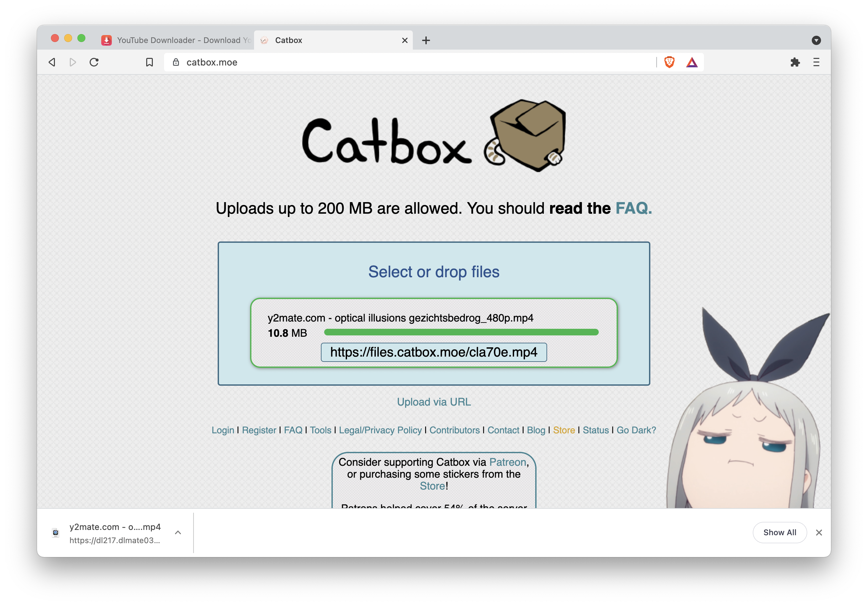
Task: Open the downloaded y2mate.com mp4 file
Action: pyautogui.click(x=115, y=533)
